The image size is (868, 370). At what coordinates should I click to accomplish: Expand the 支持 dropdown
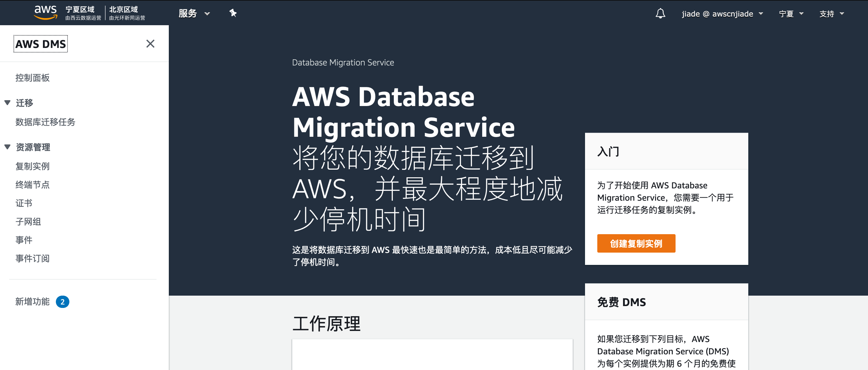pos(831,14)
